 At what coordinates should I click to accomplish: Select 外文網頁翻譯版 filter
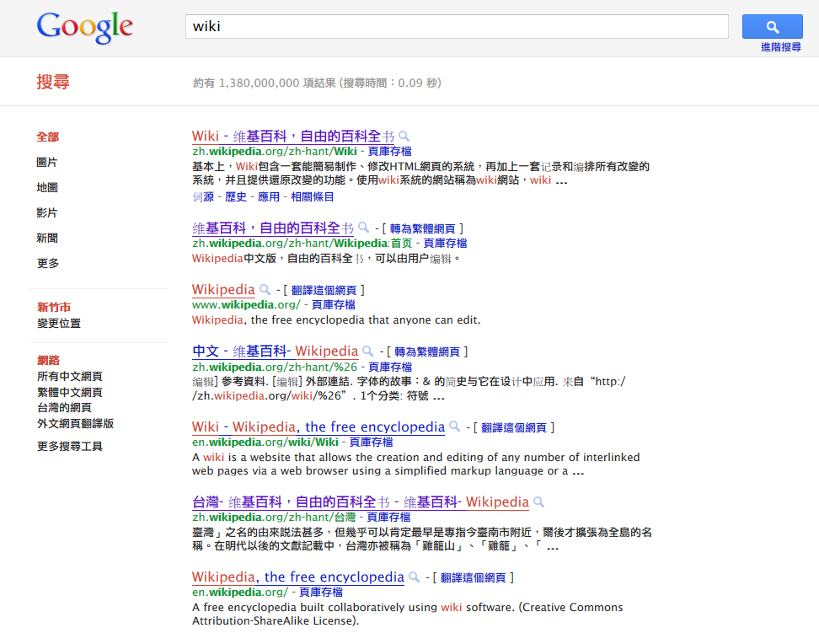(75, 423)
